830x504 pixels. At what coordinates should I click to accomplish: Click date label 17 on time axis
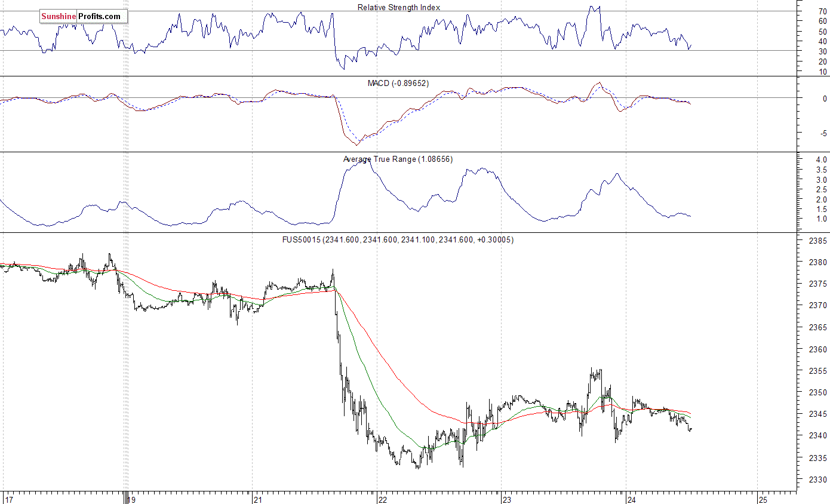pos(9,499)
